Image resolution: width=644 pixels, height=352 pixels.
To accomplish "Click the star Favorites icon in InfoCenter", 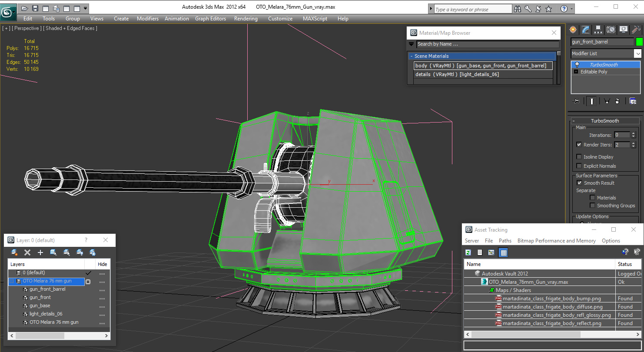I will [548, 9].
